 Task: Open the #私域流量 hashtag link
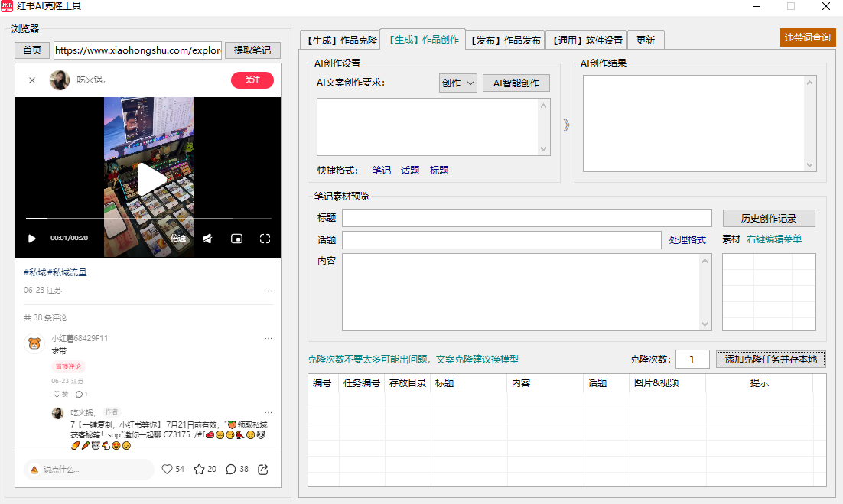[67, 272]
